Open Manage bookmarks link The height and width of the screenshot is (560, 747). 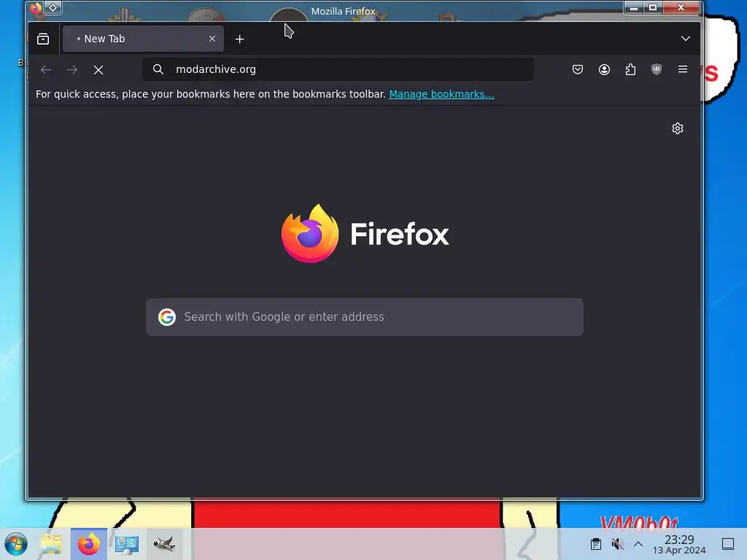click(x=441, y=94)
